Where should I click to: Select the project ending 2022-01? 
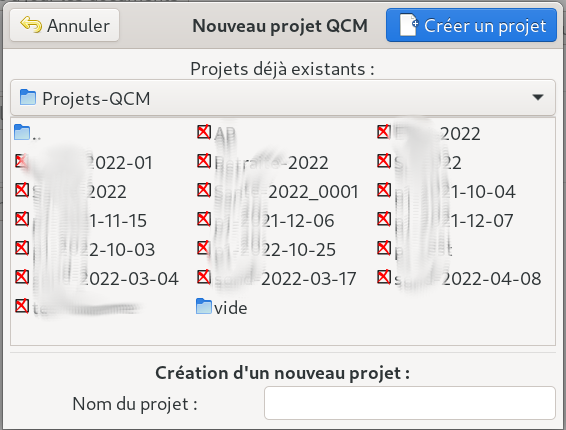pyautogui.click(x=84, y=162)
